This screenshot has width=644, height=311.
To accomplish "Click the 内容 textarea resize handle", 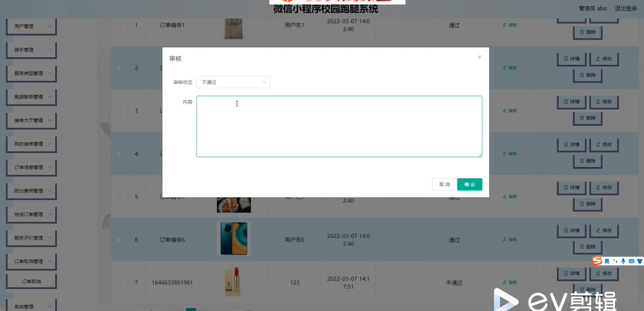I will point(480,155).
